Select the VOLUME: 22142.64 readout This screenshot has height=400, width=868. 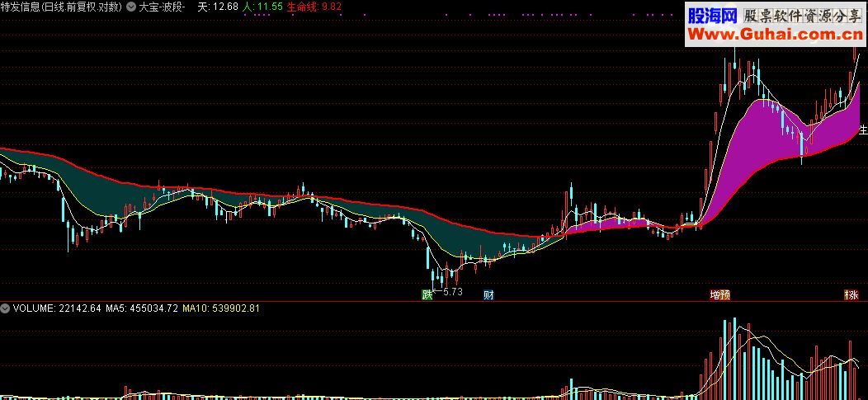point(57,308)
